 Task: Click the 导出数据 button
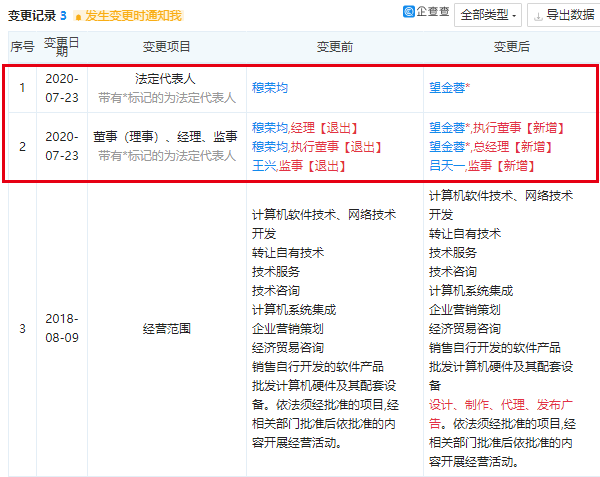tap(564, 15)
